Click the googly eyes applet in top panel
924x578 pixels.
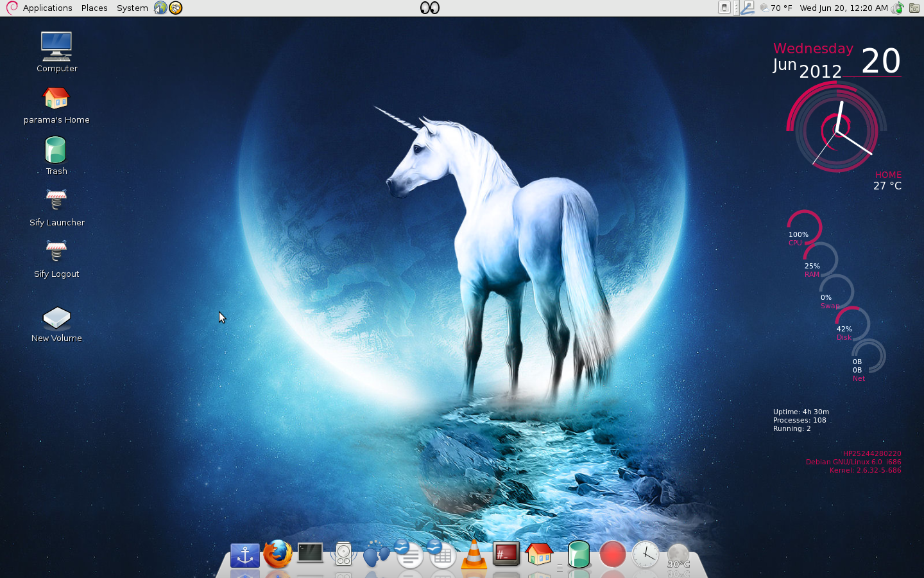tap(430, 8)
